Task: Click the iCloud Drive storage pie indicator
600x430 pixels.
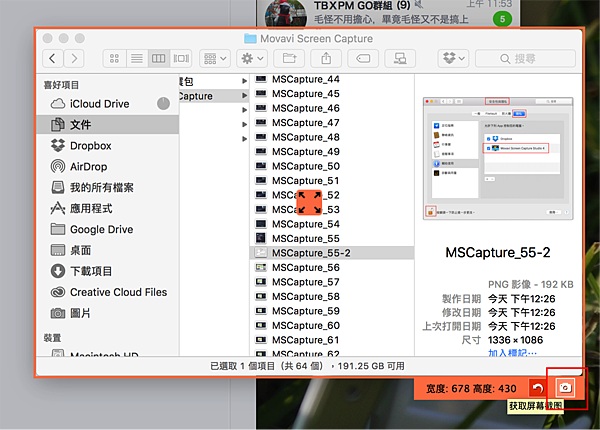Action: coord(163,104)
